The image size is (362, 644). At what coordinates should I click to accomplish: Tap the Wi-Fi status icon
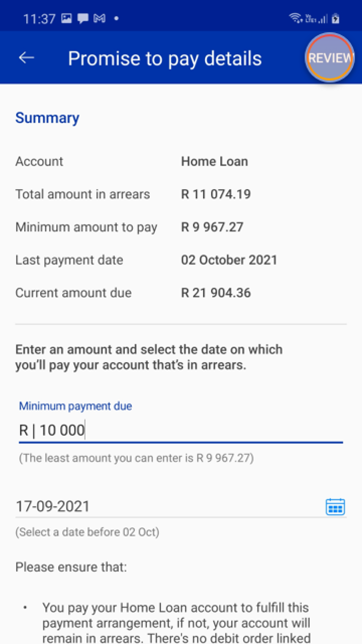(x=296, y=18)
